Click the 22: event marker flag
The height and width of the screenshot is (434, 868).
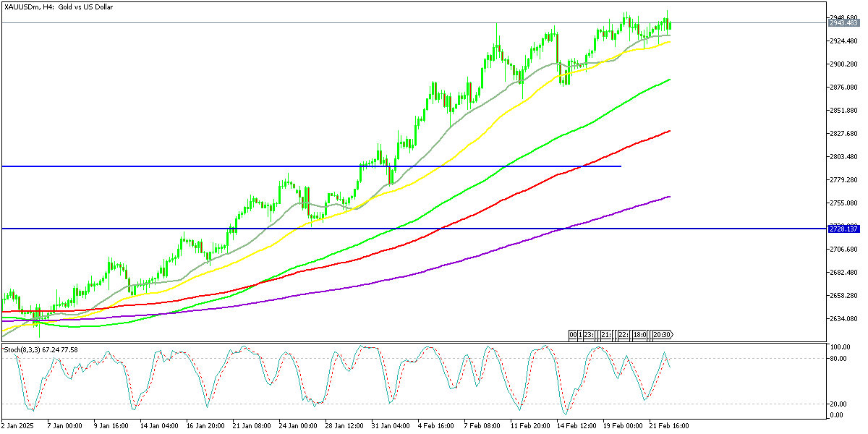[x=623, y=335]
